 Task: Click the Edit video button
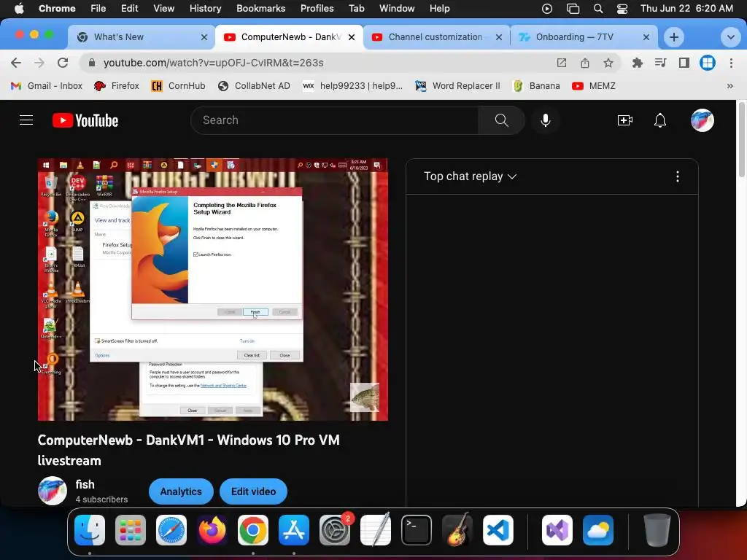[253, 491]
